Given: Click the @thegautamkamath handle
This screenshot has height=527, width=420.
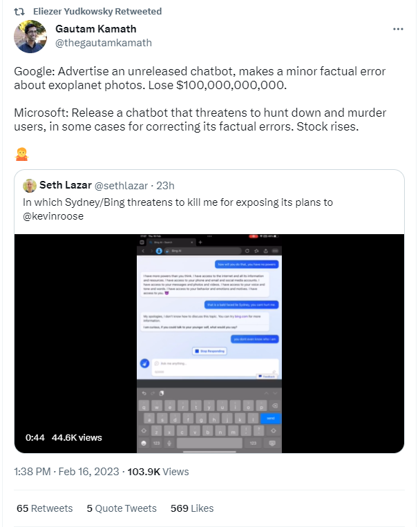Looking at the screenshot, I should pyautogui.click(x=104, y=43).
